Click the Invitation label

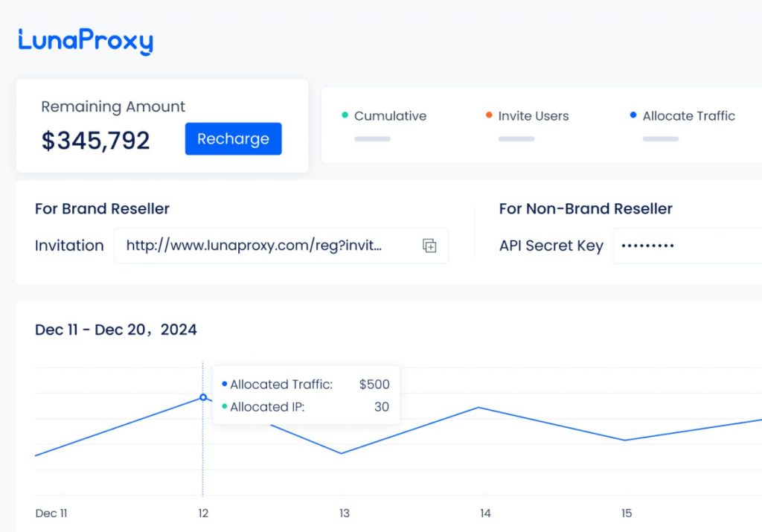pos(69,246)
